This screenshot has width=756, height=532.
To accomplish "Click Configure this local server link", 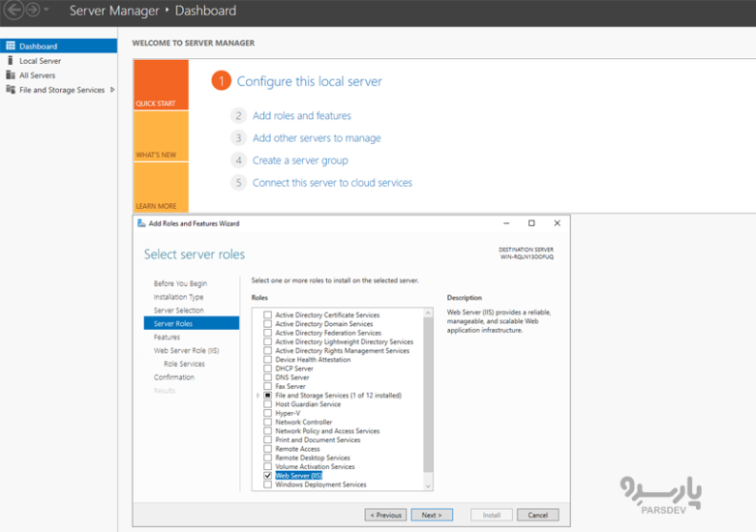I will pyautogui.click(x=309, y=81).
